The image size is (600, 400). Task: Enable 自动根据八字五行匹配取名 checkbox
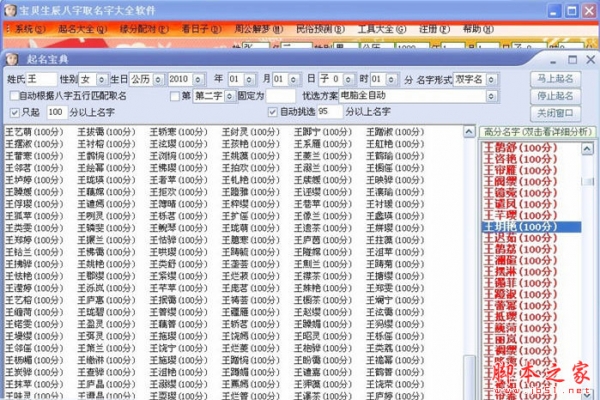[x=15, y=96]
